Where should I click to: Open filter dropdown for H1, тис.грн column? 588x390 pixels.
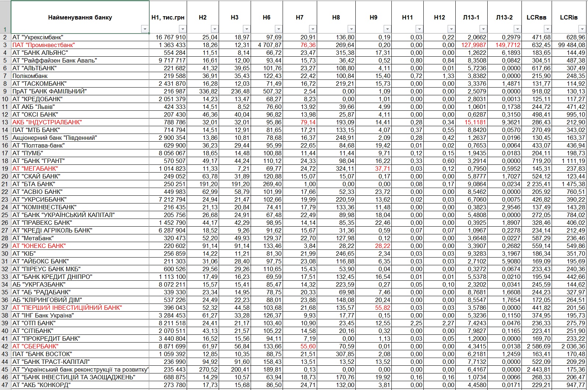click(x=183, y=29)
